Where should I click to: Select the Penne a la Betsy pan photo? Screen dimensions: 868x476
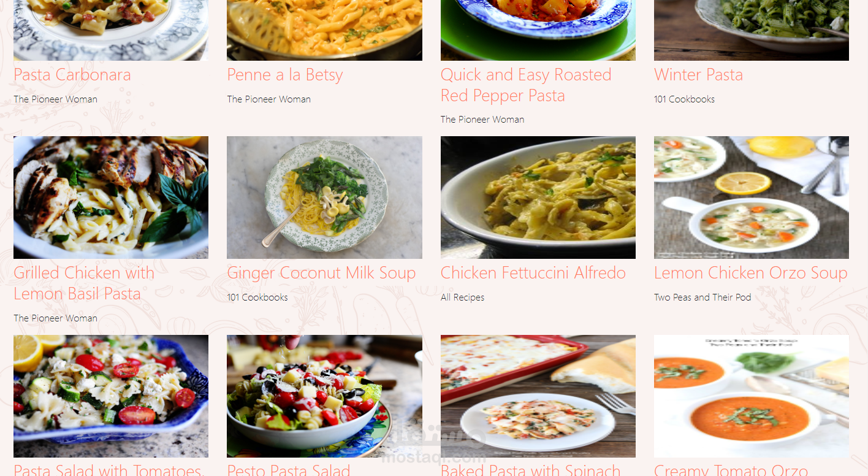tap(324, 30)
